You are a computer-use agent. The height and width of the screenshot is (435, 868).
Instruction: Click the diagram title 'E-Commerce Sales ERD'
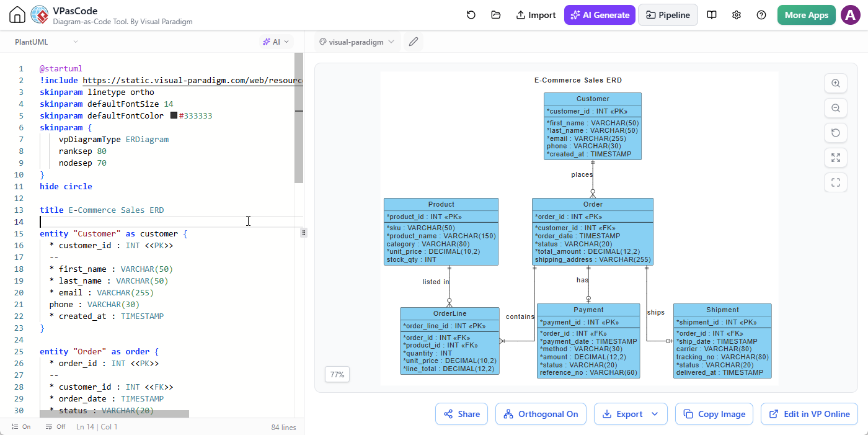[578, 80]
